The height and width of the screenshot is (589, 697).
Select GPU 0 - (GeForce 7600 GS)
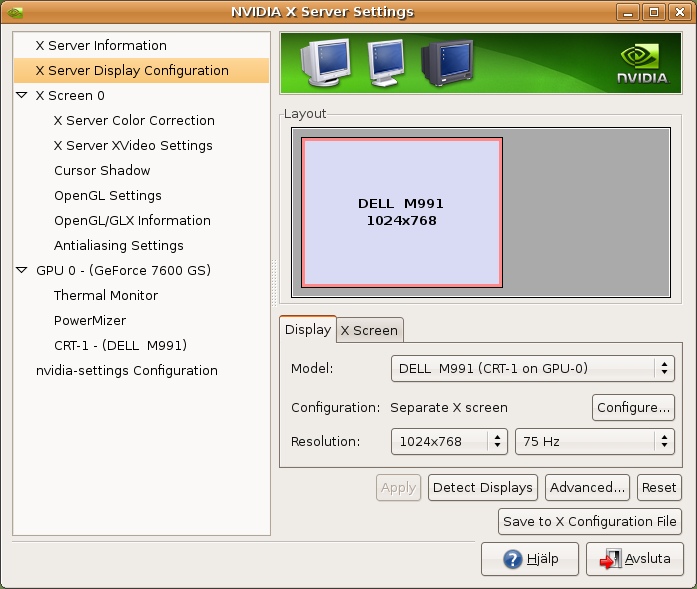click(141, 270)
